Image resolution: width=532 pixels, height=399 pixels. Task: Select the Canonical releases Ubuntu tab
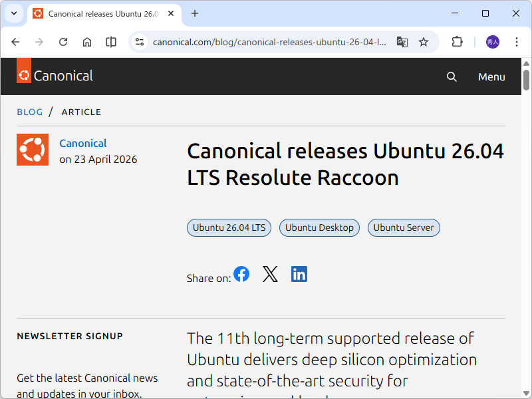(x=100, y=13)
